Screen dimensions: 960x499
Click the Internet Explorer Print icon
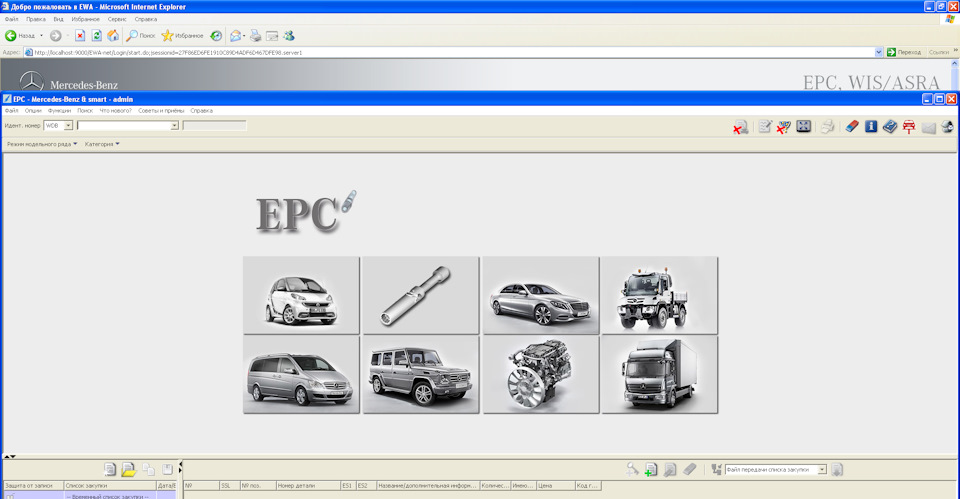pos(255,36)
